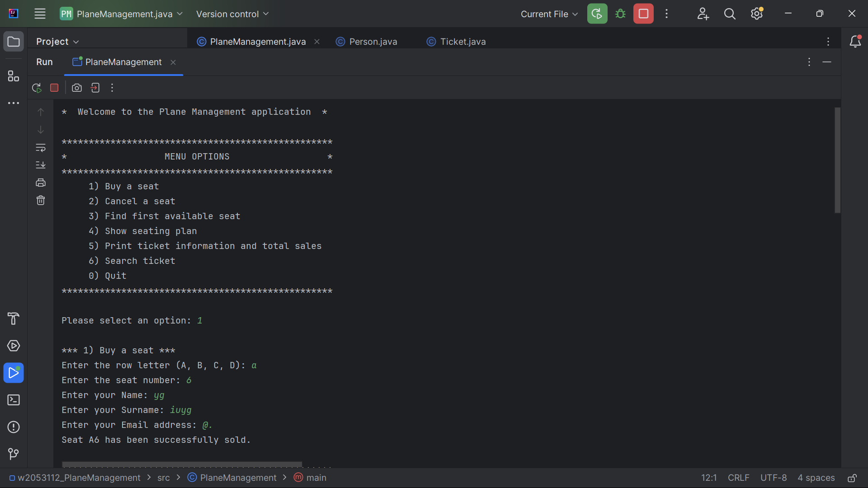Open the Project tool window folder icon

(14, 42)
